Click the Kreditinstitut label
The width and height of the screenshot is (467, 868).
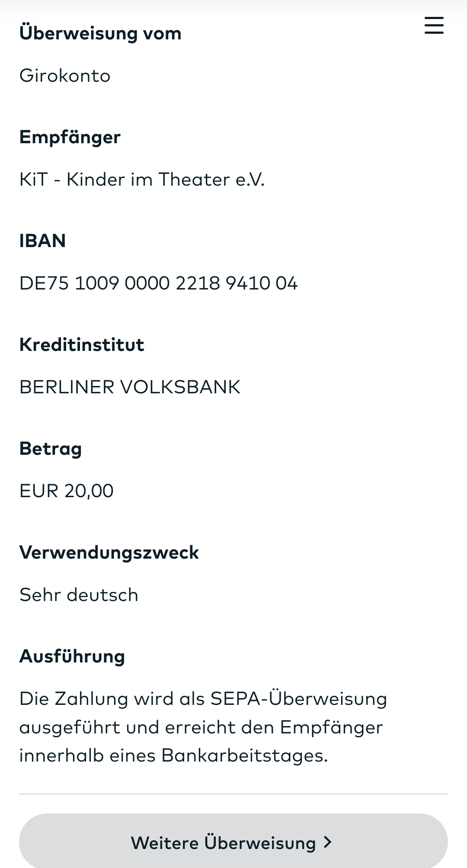(82, 345)
